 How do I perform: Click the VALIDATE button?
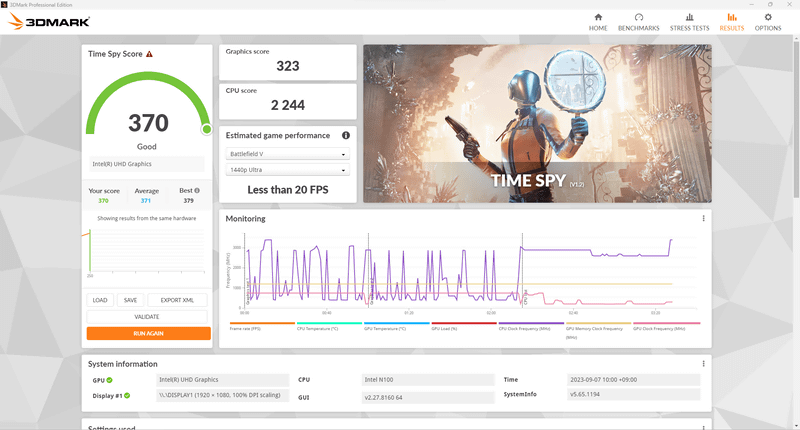point(147,317)
